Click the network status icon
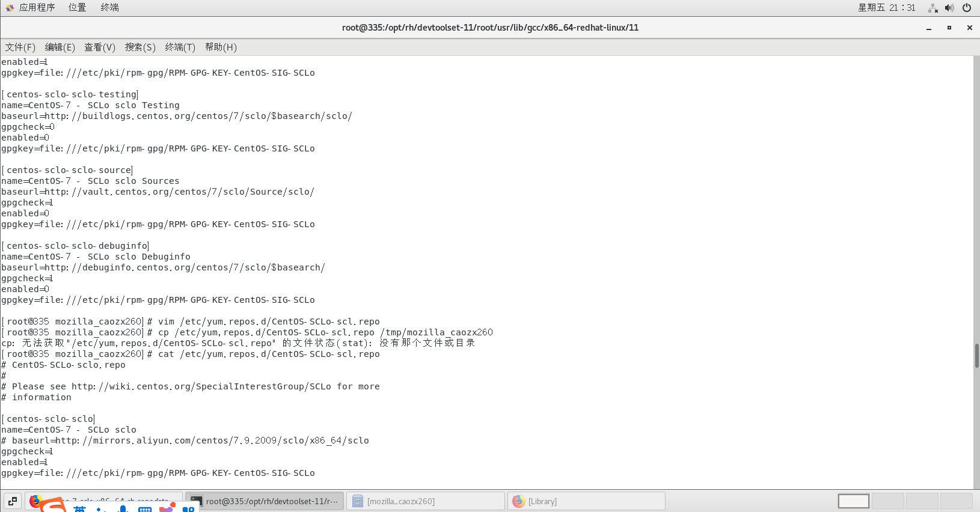 933,8
